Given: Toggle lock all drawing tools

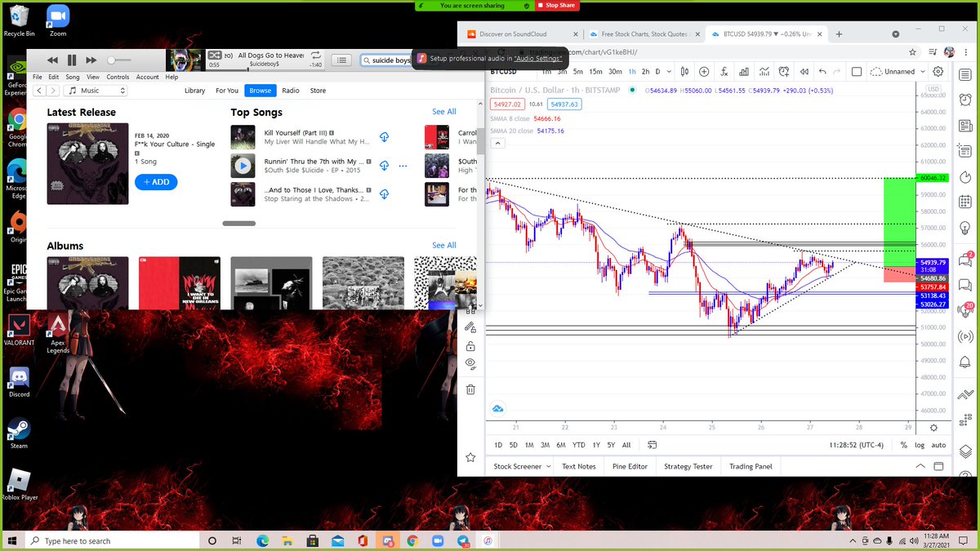Looking at the screenshot, I should [x=470, y=346].
